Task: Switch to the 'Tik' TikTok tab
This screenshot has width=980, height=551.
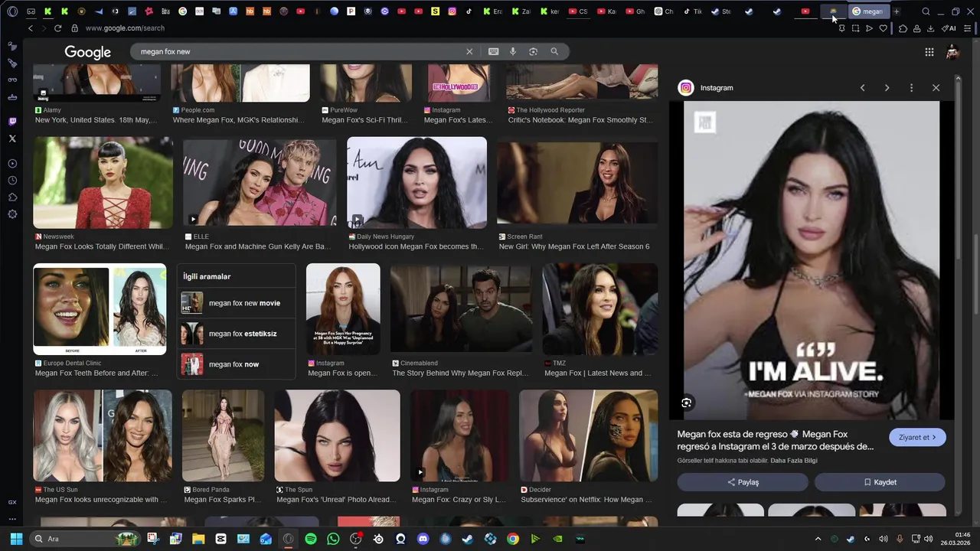Action: point(692,11)
